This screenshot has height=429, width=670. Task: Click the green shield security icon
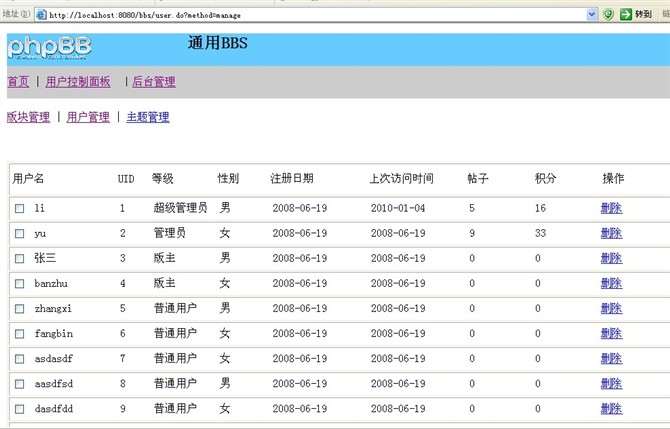click(608, 15)
